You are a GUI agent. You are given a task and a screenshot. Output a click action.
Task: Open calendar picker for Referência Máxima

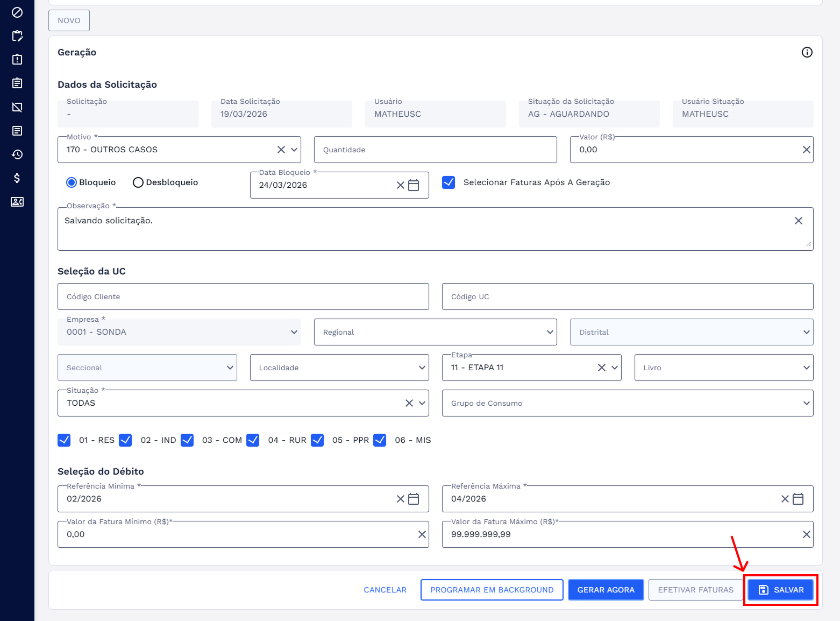pos(798,499)
